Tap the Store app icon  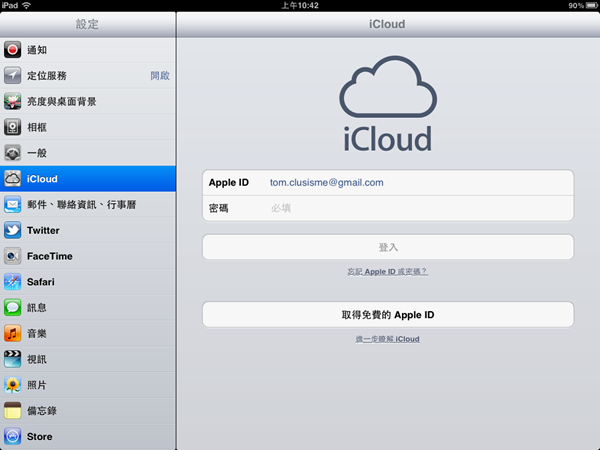(12, 436)
